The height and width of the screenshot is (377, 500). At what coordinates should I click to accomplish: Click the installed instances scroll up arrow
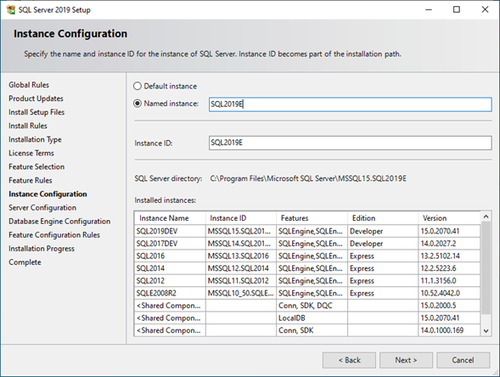coord(486,217)
